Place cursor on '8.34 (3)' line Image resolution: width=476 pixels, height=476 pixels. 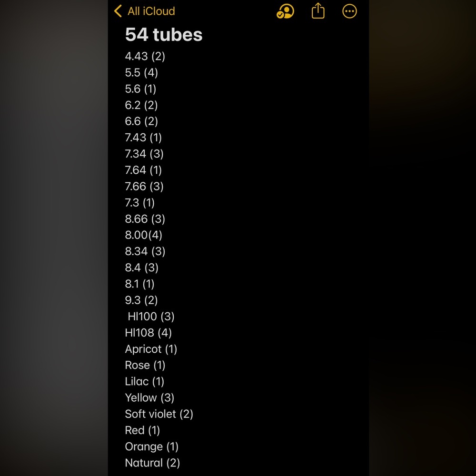pyautogui.click(x=145, y=251)
